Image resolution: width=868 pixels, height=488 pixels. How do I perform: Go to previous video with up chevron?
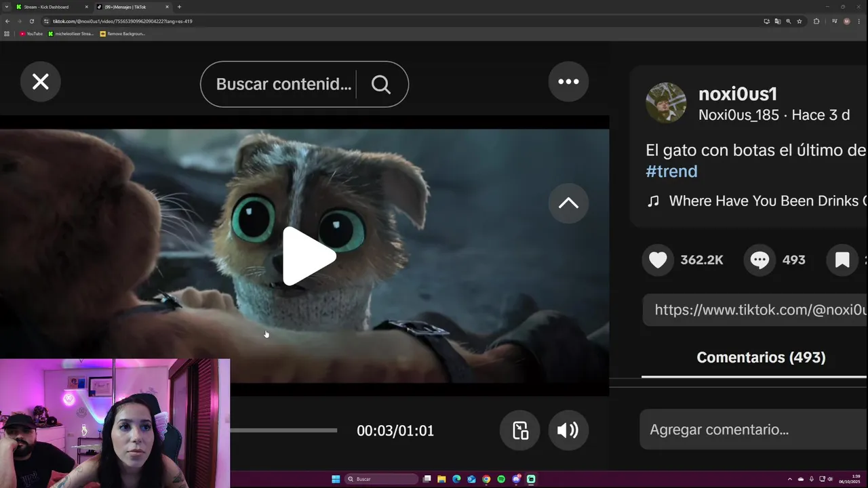pos(568,203)
